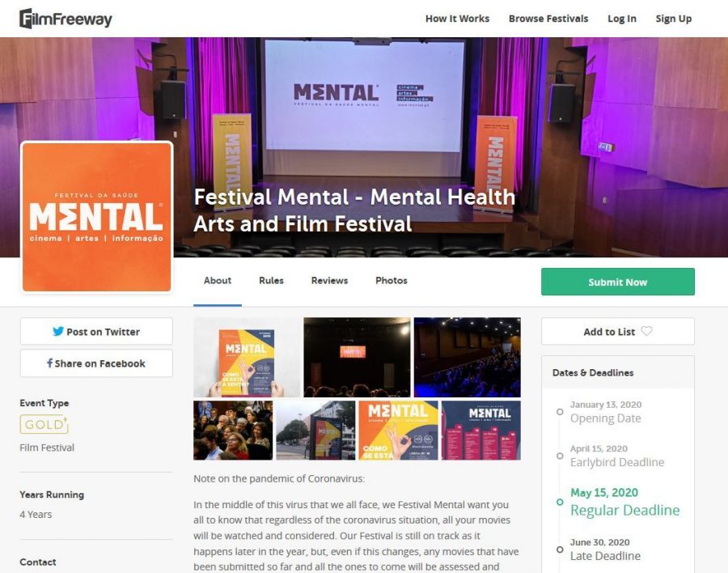This screenshot has height=573, width=728.
Task: Share festival via Post on Twitter button
Action: coord(96,331)
